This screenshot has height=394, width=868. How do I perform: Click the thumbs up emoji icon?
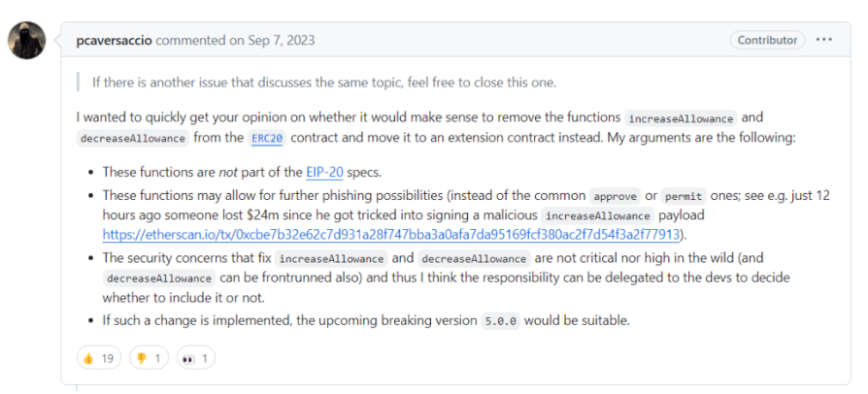(88, 359)
